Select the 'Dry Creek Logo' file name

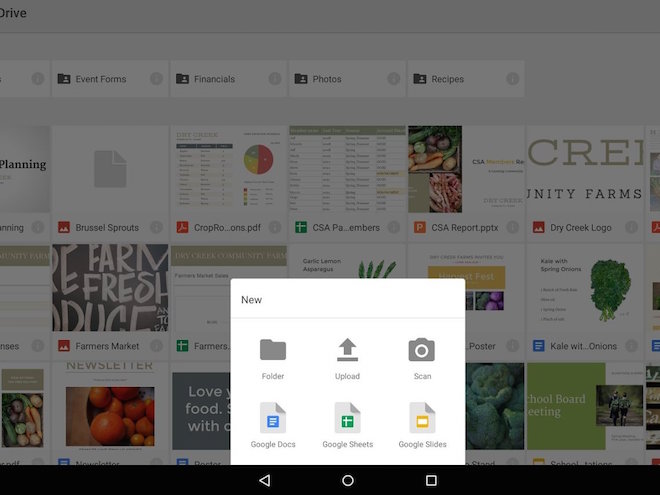point(581,228)
